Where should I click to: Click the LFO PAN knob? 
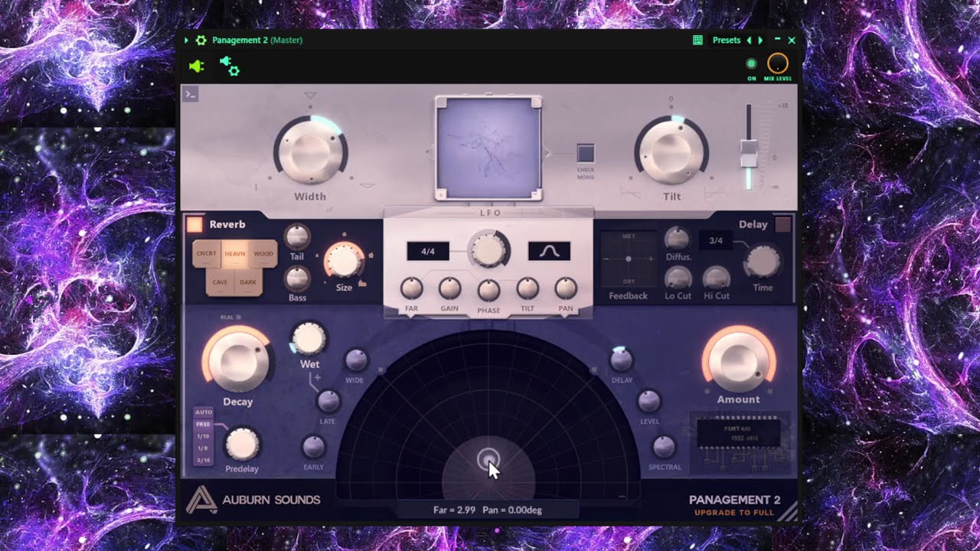pos(566,289)
